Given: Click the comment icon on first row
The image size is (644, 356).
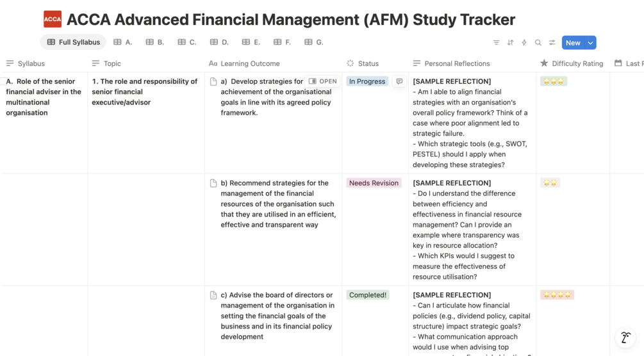Looking at the screenshot, I should click(399, 81).
